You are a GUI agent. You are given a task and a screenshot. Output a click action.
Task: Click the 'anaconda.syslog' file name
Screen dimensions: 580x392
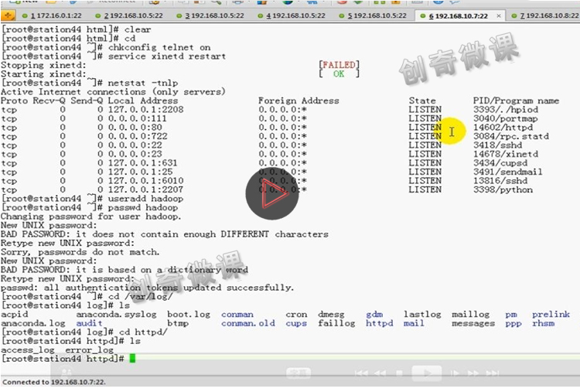click(x=116, y=315)
